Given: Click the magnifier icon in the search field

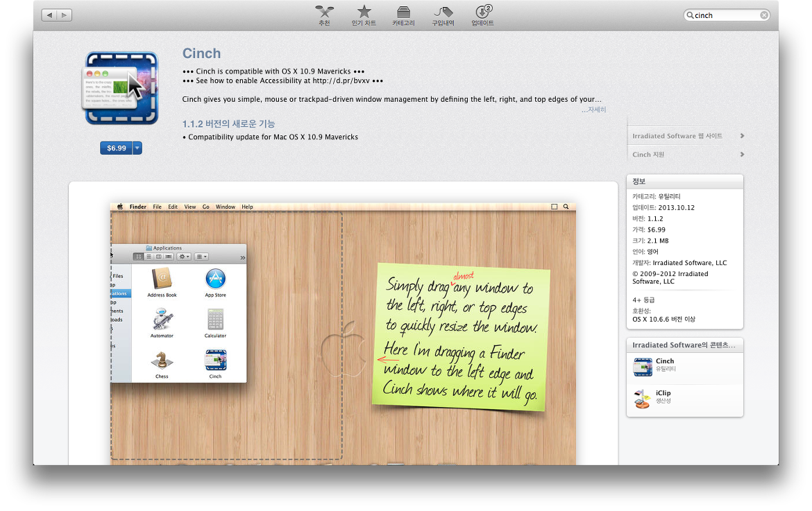Looking at the screenshot, I should point(690,15).
